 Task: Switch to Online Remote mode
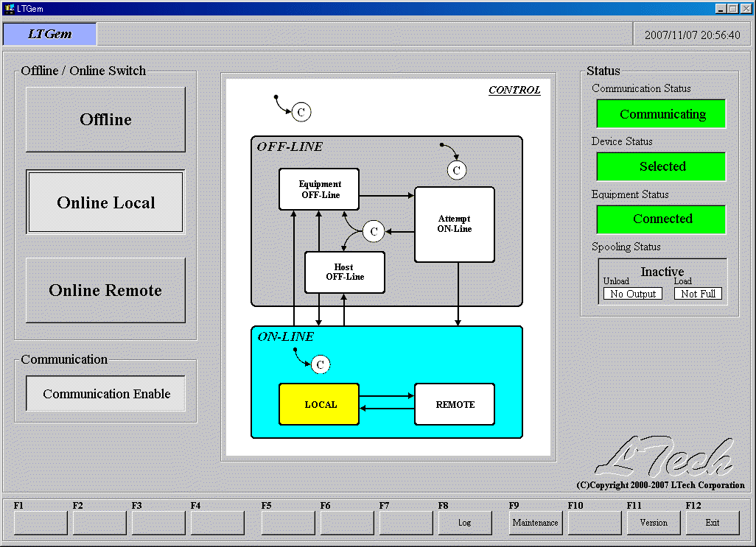pyautogui.click(x=105, y=290)
